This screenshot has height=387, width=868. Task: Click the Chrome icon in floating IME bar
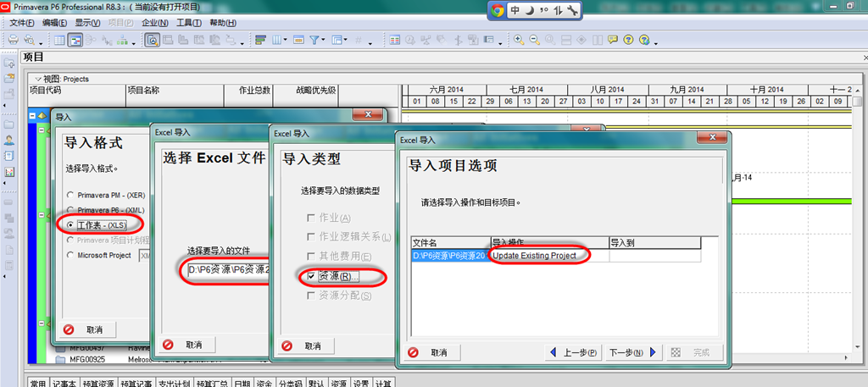pos(497,10)
